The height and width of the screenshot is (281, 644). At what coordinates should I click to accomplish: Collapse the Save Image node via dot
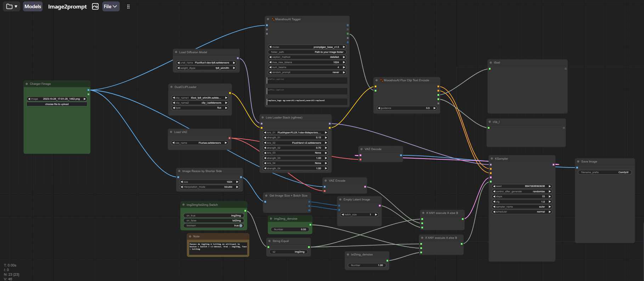578,161
